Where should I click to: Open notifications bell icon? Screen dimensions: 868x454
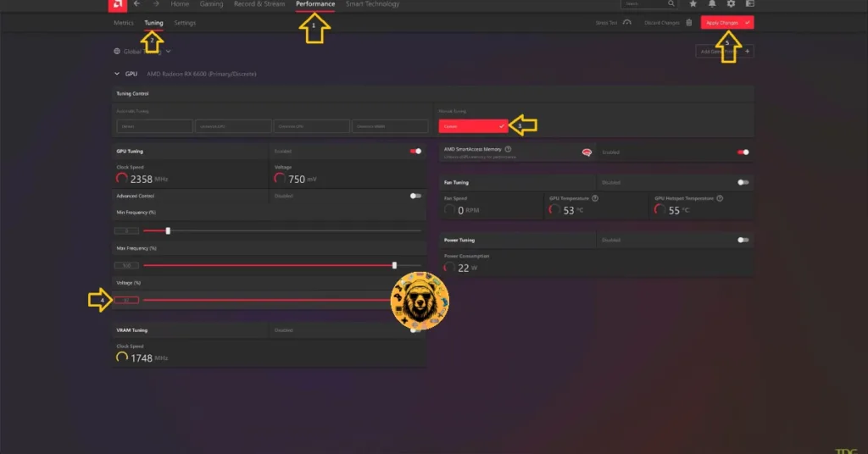click(x=712, y=4)
